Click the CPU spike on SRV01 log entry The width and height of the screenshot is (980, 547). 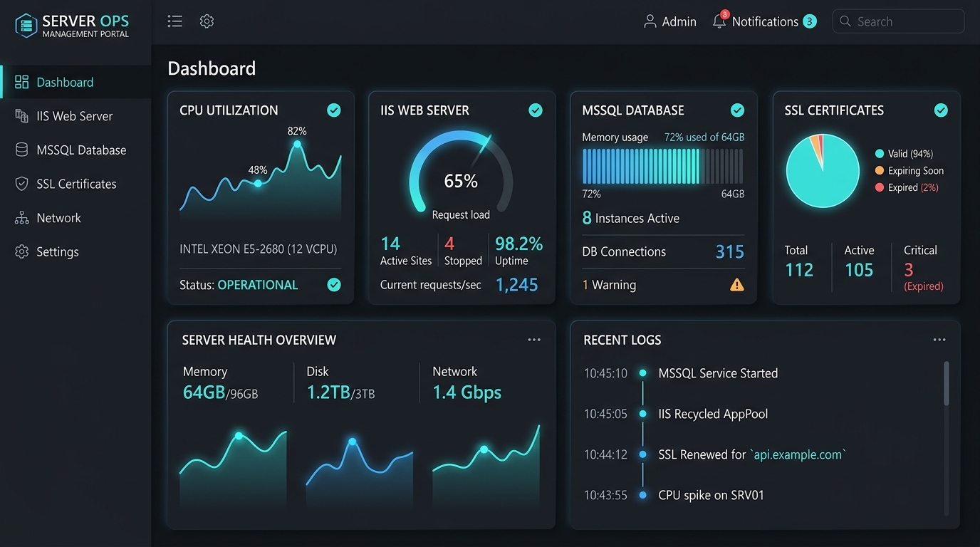coord(711,495)
